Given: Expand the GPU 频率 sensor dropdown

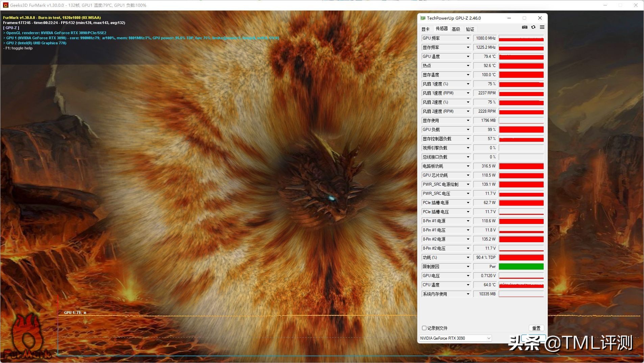Looking at the screenshot, I should coord(468,38).
